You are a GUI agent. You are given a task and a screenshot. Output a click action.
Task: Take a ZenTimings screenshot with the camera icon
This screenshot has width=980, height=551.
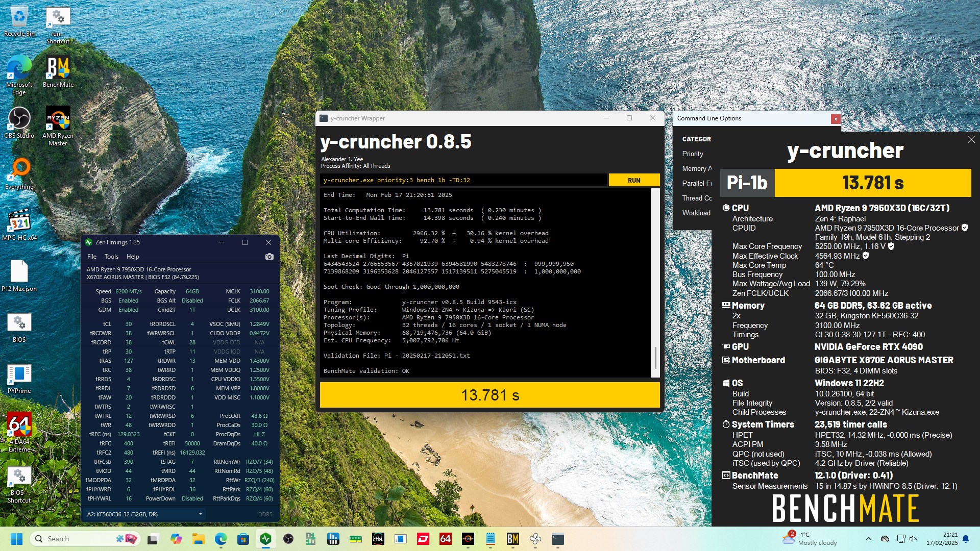(x=269, y=257)
